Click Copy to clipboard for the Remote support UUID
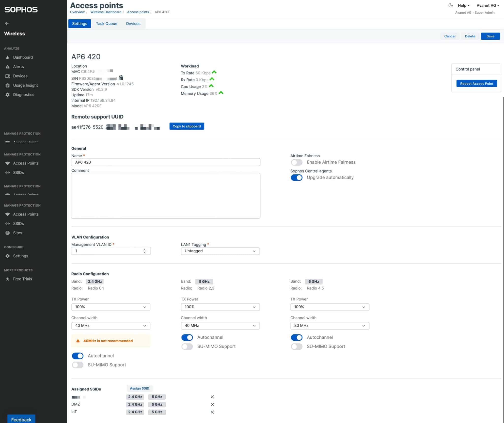Viewport: 504px width, 423px height. coord(187,126)
